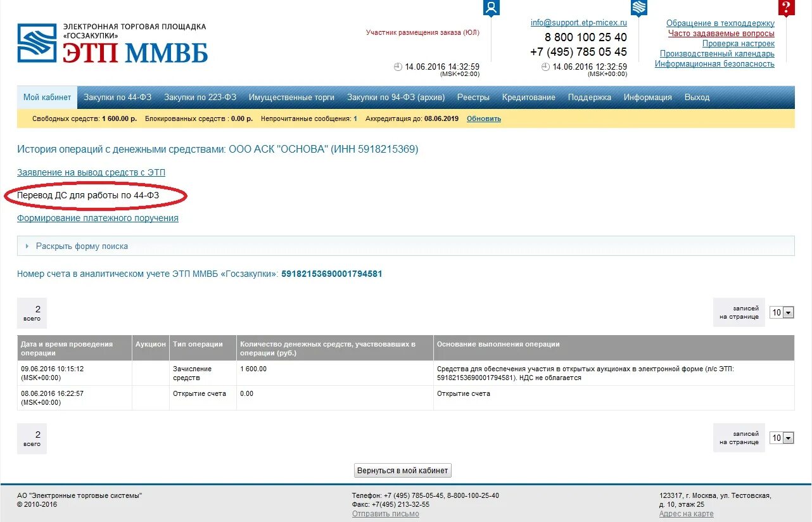Viewport: 812px width, 522px height.
Task: Click Аккредитация до 08.06.2019 text
Action: click(x=412, y=118)
